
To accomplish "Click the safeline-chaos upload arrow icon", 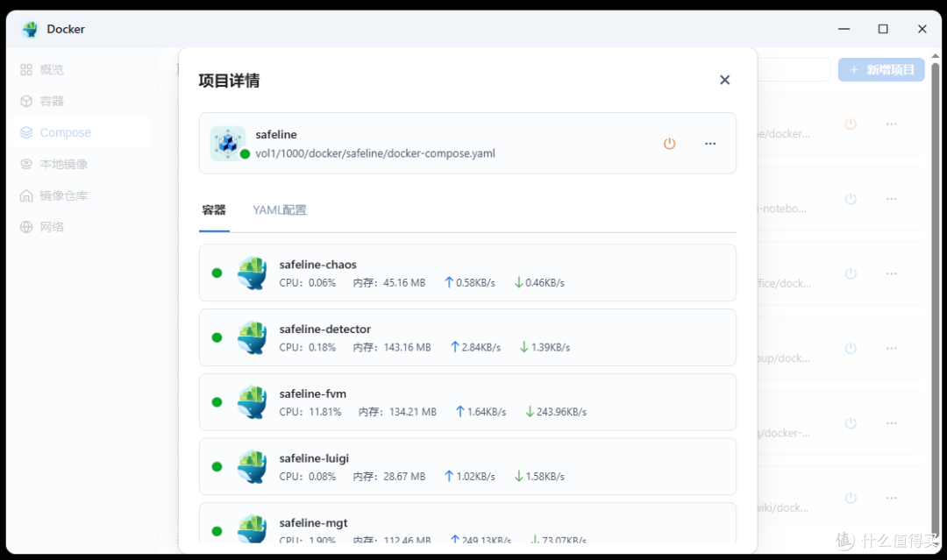I will [x=449, y=282].
